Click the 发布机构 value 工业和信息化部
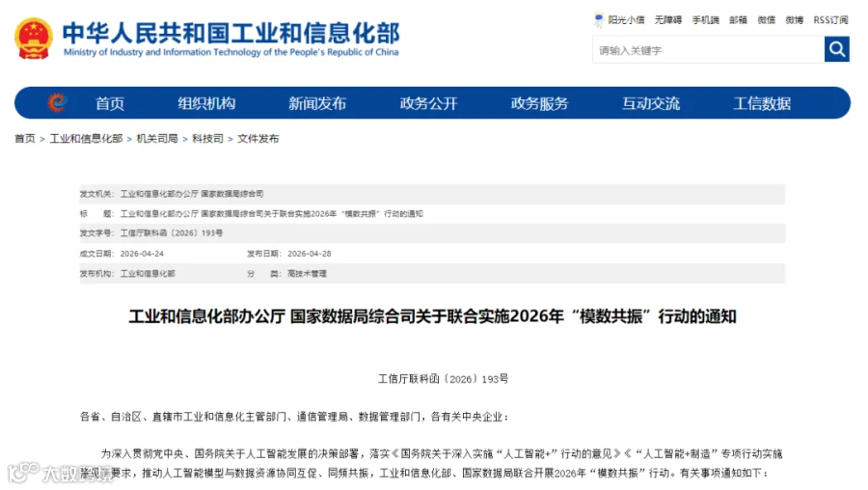Screen dimensions: 868x490 click(x=148, y=274)
